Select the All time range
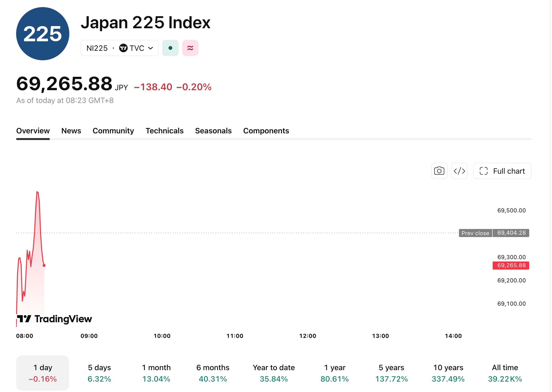Viewport: 552px width, 392px height. click(505, 373)
